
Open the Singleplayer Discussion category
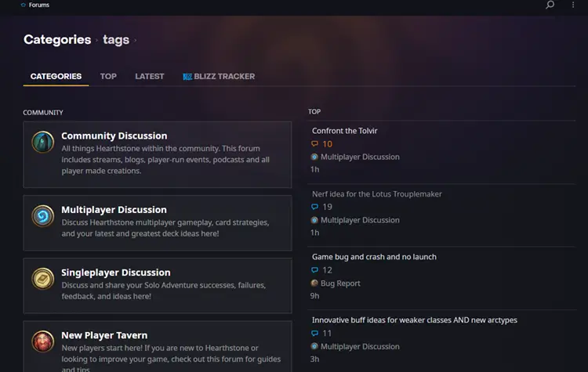pos(116,273)
